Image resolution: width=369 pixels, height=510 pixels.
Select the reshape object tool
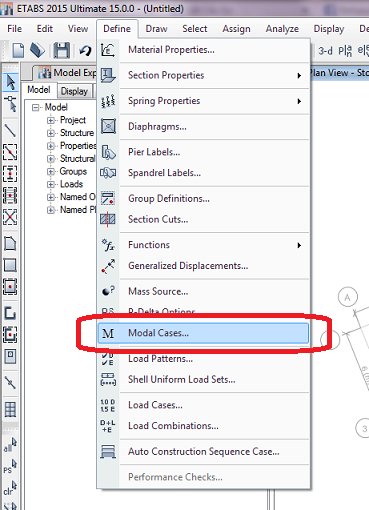tap(10, 104)
